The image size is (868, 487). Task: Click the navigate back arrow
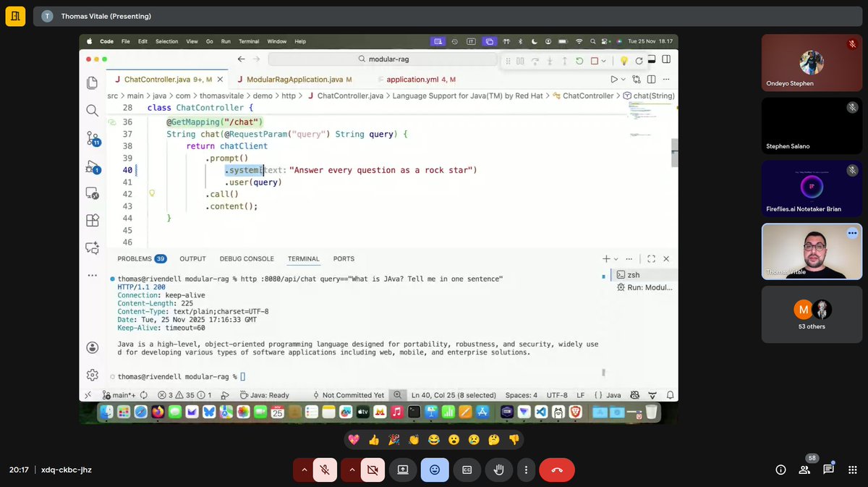point(242,59)
